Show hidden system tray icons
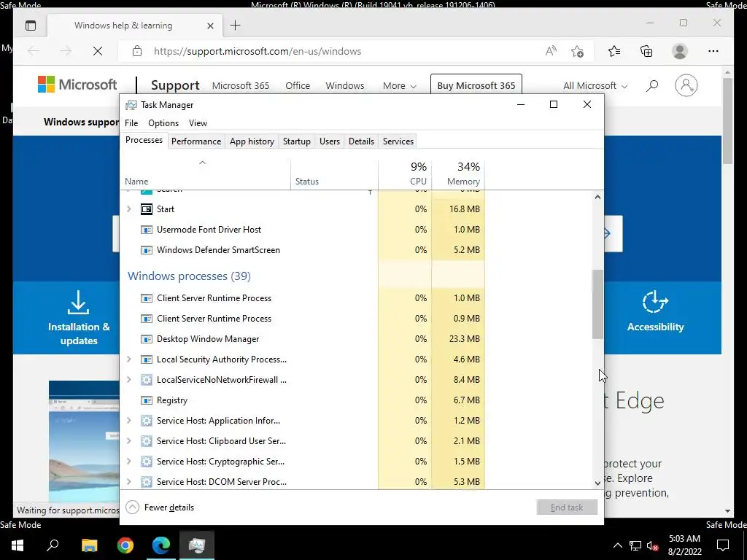This screenshot has width=747, height=560. click(x=617, y=545)
